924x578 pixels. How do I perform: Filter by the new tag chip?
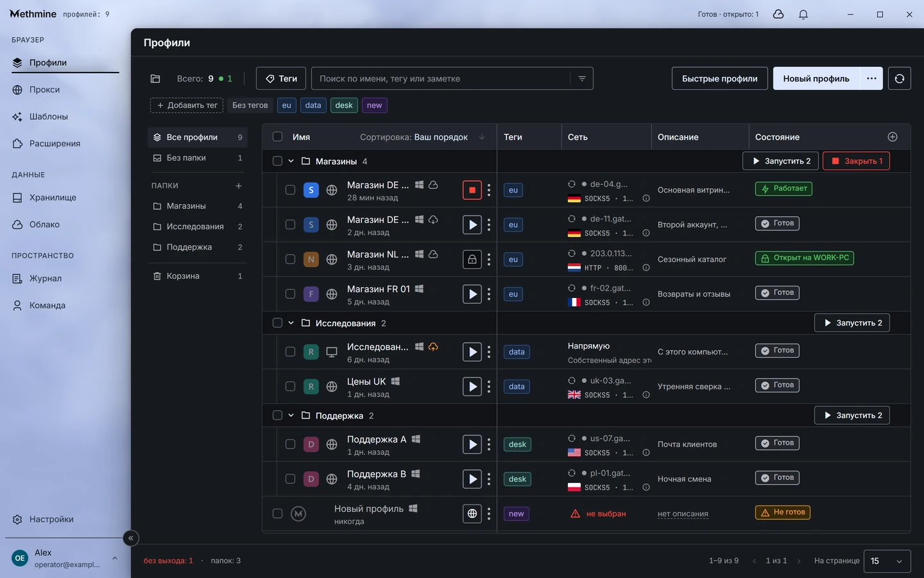375,105
